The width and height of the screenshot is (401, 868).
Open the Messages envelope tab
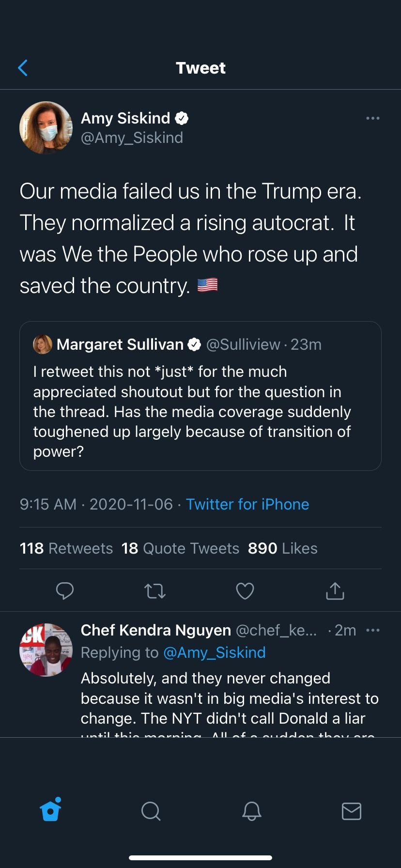click(351, 811)
